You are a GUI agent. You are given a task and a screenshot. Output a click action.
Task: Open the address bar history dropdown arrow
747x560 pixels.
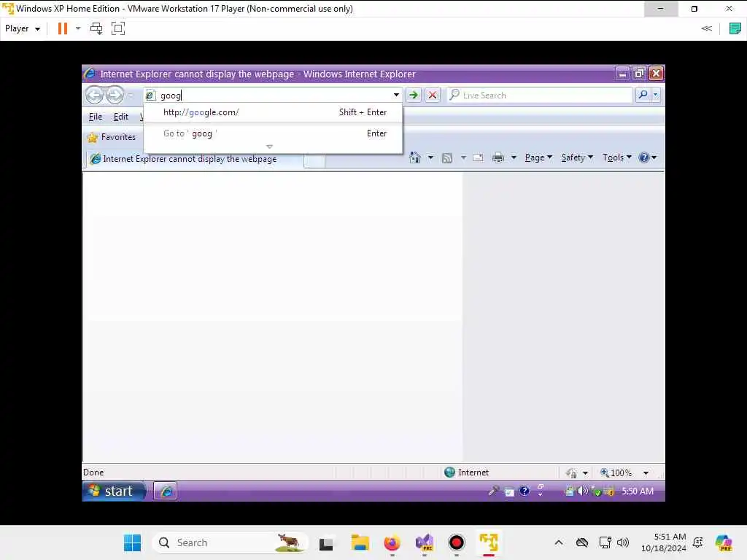pyautogui.click(x=396, y=95)
